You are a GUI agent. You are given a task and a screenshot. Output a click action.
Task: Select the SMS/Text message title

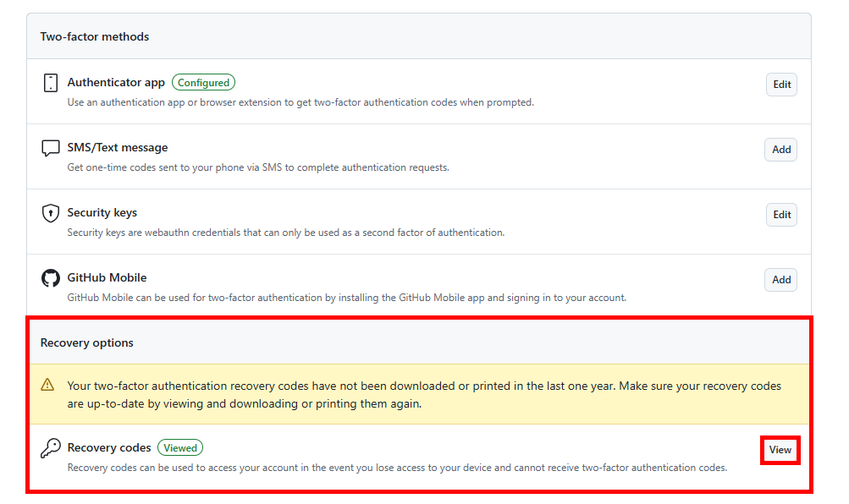coord(118,148)
